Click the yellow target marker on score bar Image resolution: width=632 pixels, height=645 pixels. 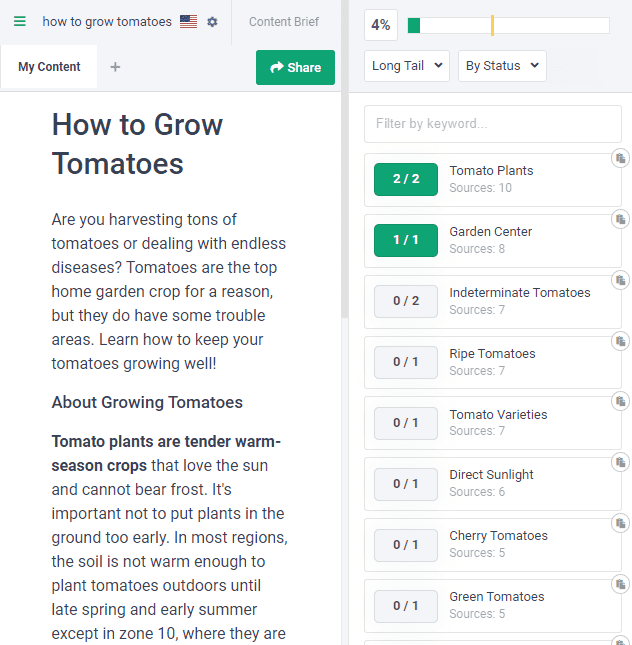[x=492, y=26]
